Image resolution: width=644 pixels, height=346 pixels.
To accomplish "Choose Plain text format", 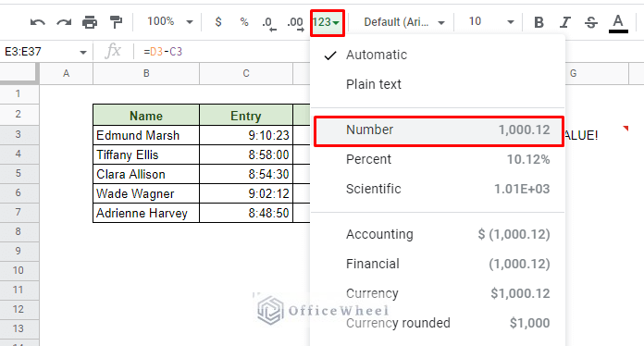I will tap(438, 84).
